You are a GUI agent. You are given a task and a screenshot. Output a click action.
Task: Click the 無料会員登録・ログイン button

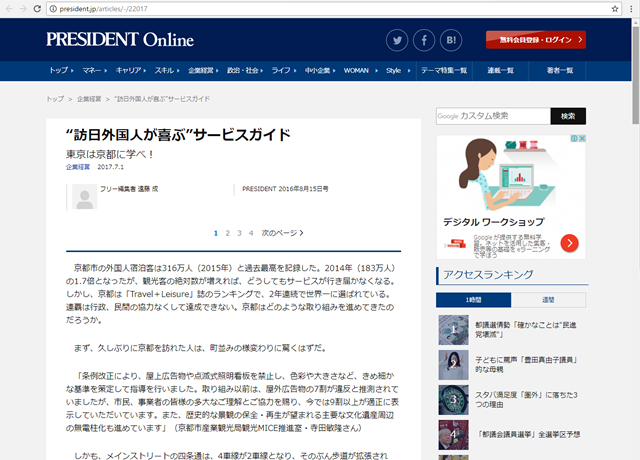coord(535,40)
